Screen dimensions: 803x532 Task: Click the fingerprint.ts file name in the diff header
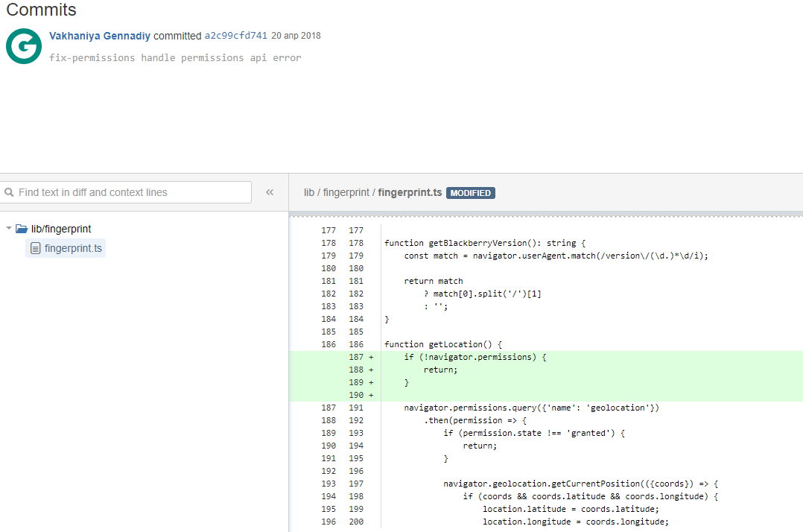(410, 192)
